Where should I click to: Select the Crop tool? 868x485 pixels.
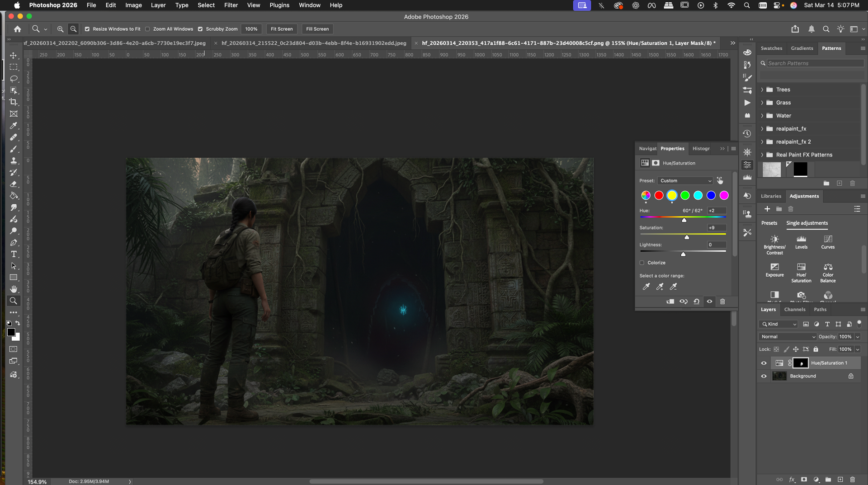pos(14,102)
